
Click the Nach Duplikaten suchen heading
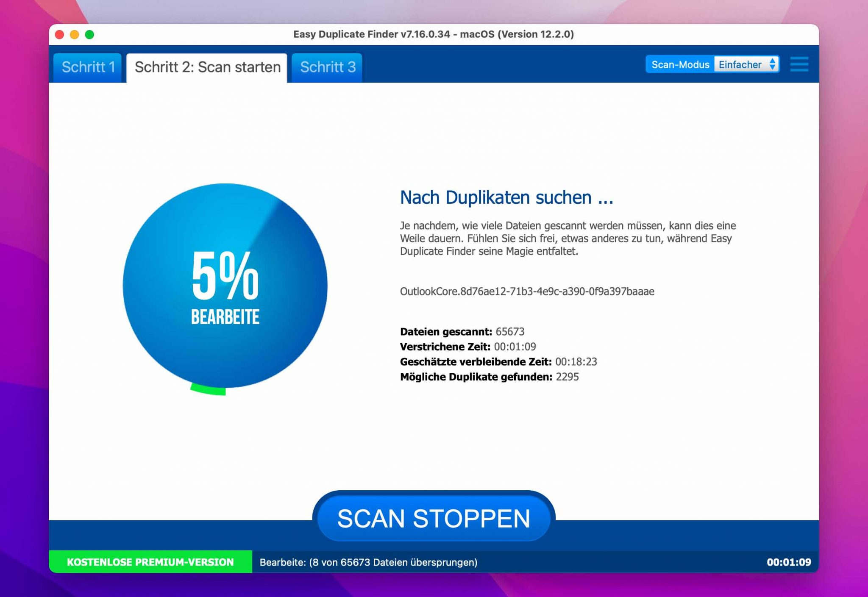506,197
